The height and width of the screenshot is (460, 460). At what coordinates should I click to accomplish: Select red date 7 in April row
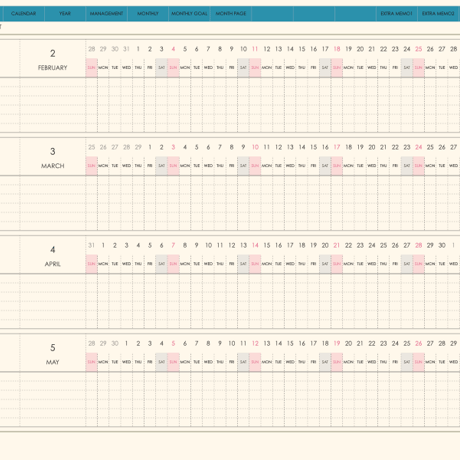(173, 245)
